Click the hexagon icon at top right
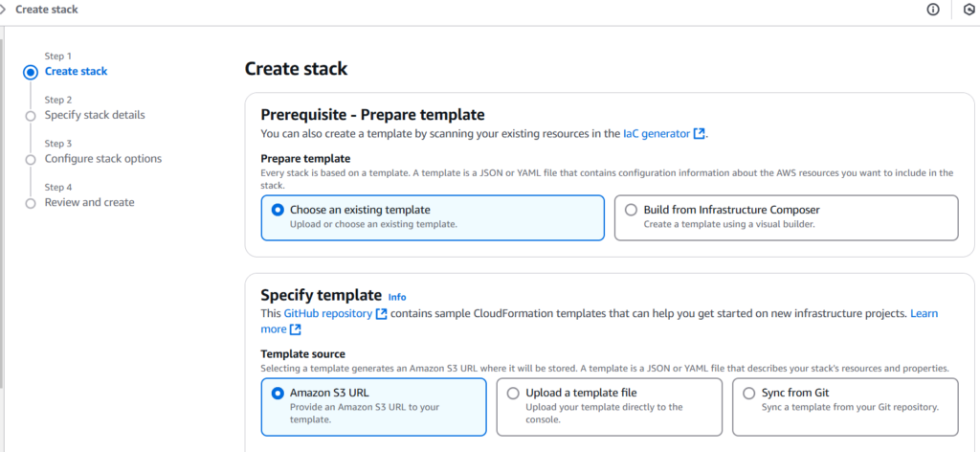Screen dimensions: 980x452 click(x=968, y=10)
